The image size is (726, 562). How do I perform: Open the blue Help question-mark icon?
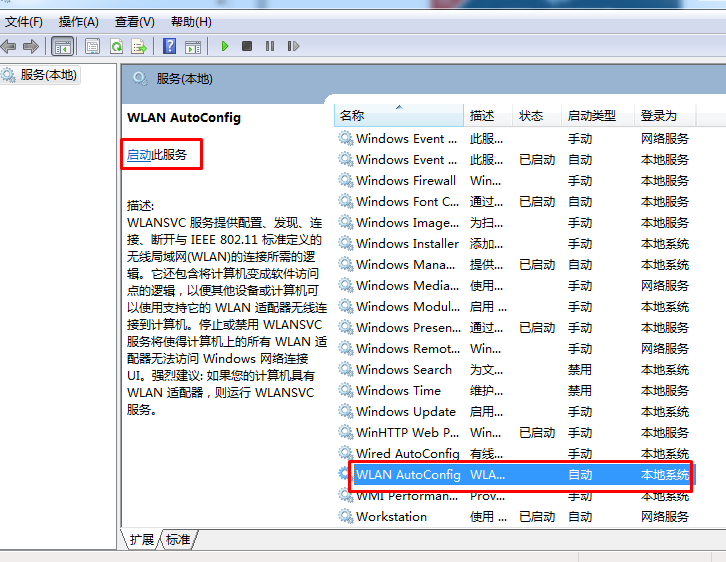click(169, 46)
